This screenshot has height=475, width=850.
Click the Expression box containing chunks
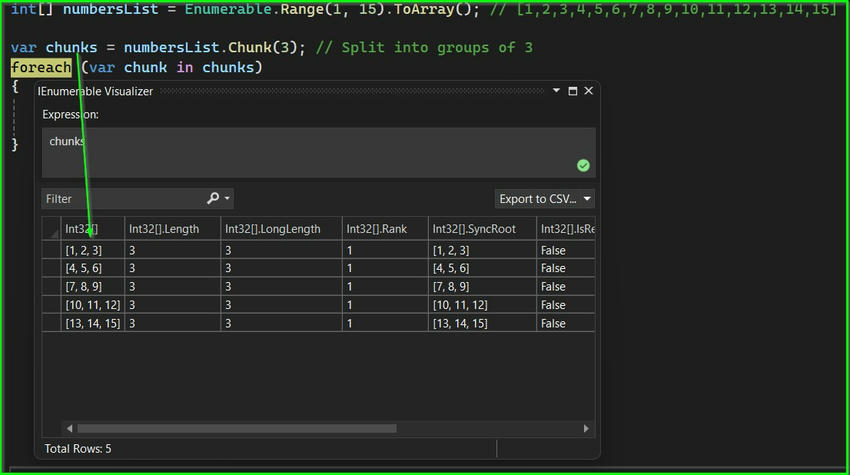coord(319,152)
